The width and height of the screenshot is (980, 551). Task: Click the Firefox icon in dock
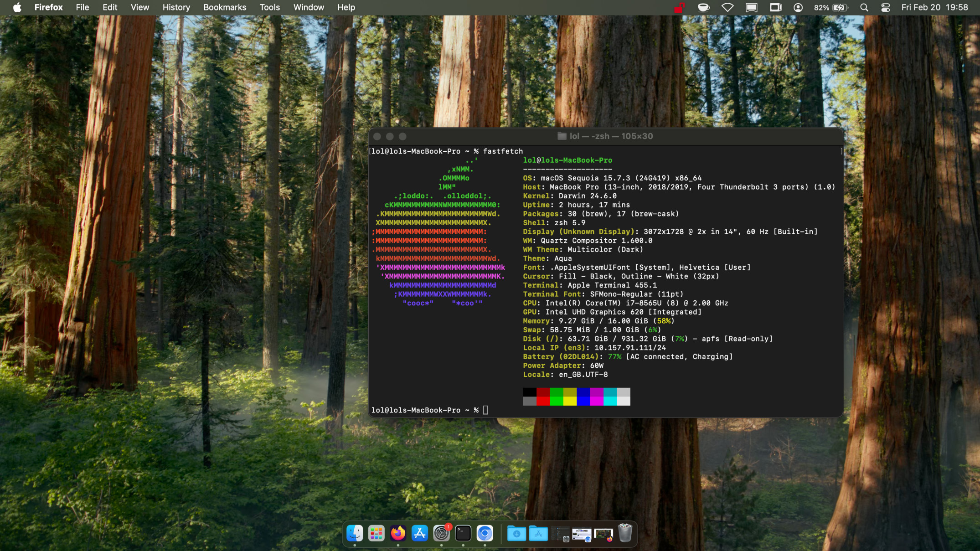point(398,533)
